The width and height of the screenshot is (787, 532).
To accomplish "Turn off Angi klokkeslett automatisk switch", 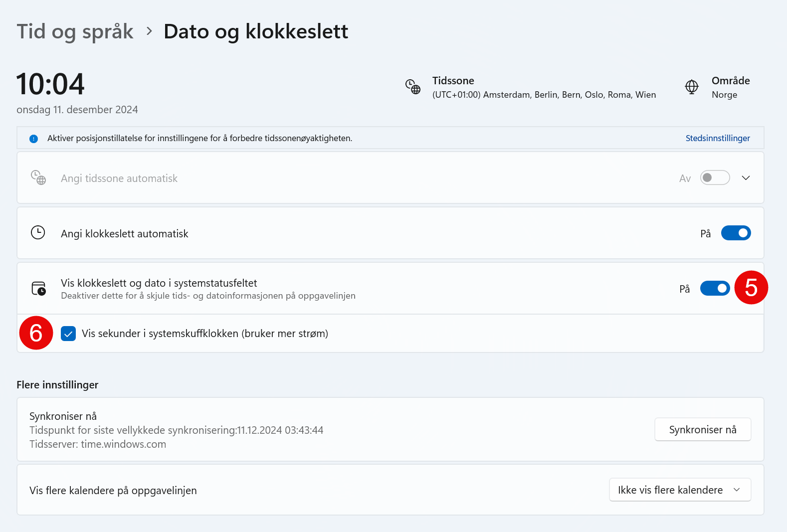I will [x=736, y=233].
